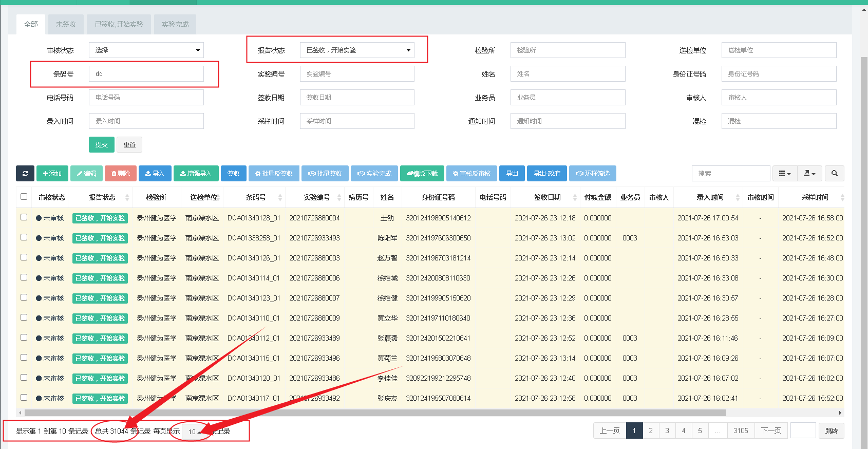
Task: Click the 批量签收 button
Action: click(x=325, y=174)
